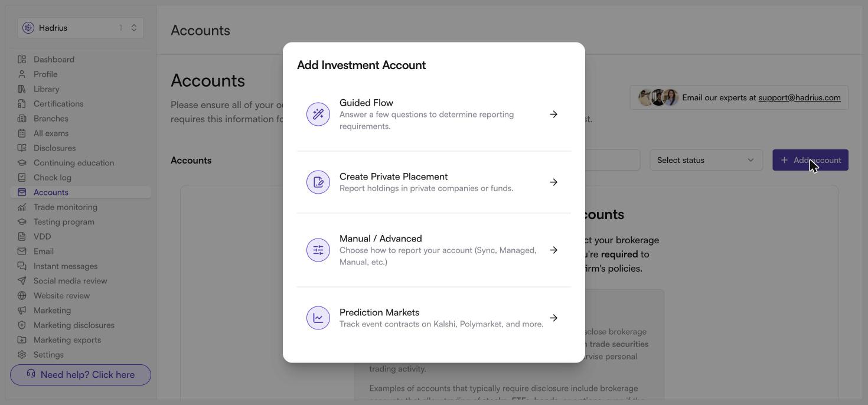Choose the Manual / Advanced option
Viewport: 868px width, 405px height.
(x=434, y=250)
